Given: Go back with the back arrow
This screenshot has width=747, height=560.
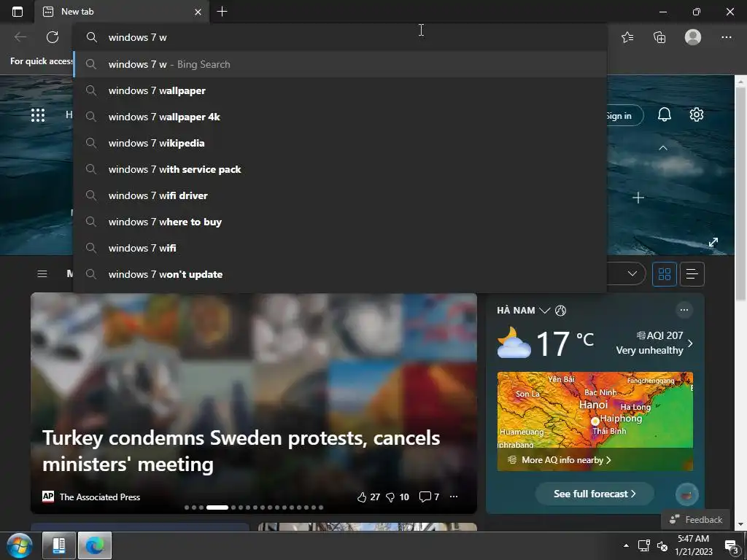Looking at the screenshot, I should coord(20,37).
